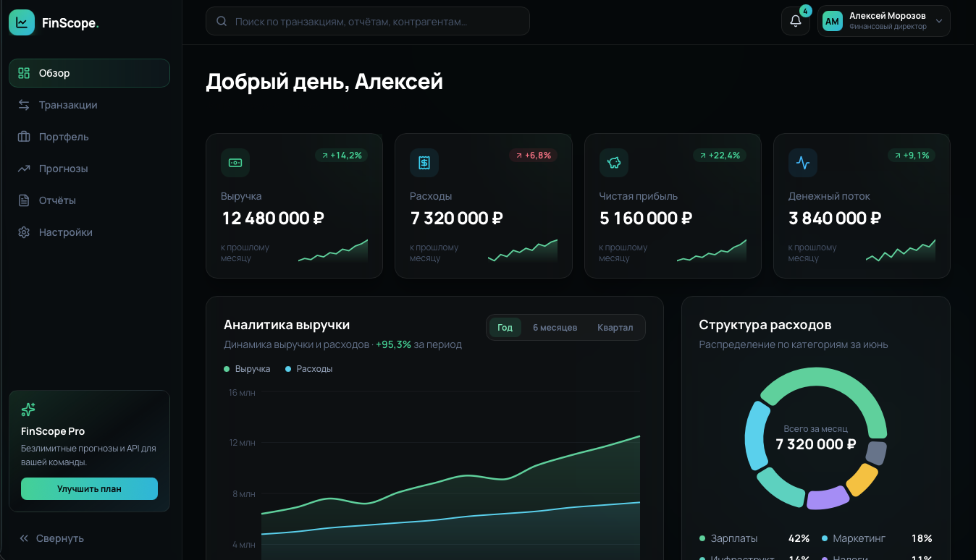
Task: Click the purple donut chart segment
Action: click(827, 498)
